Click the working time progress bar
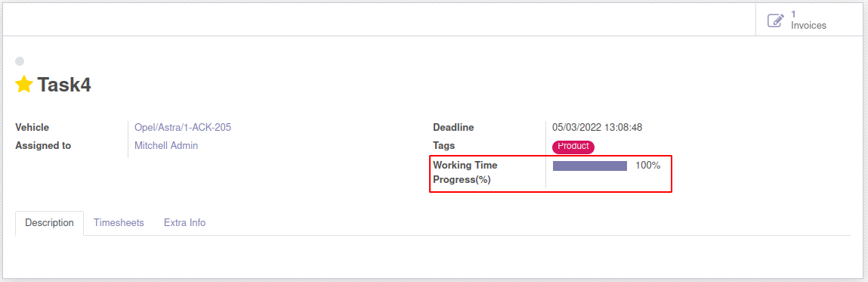The image size is (868, 282). click(589, 166)
